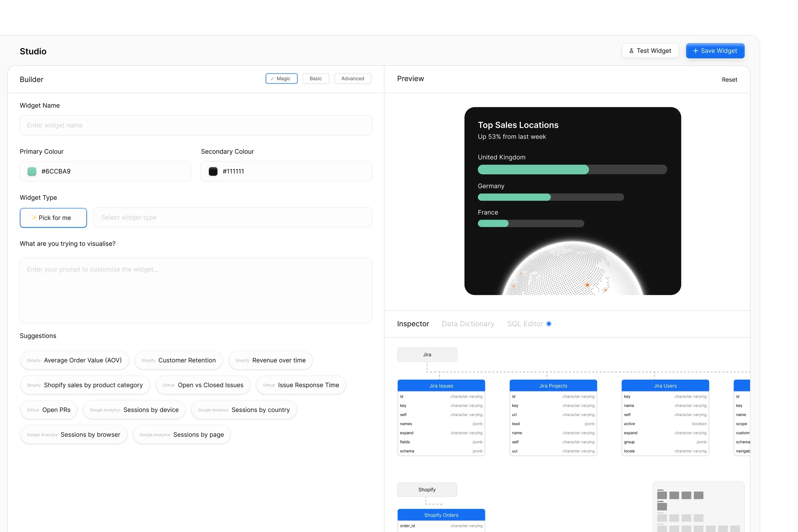This screenshot has height=532, width=798.
Task: Select the Jira Projects table header
Action: click(x=553, y=386)
